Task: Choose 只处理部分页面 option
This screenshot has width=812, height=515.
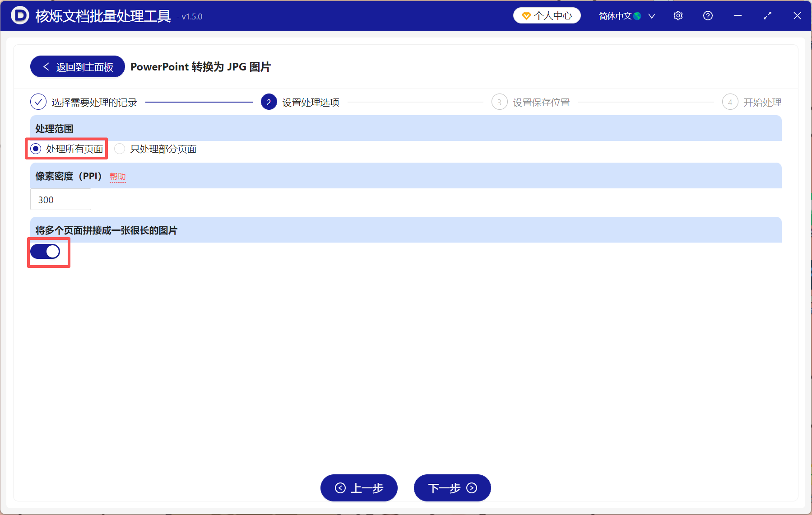Action: point(119,149)
